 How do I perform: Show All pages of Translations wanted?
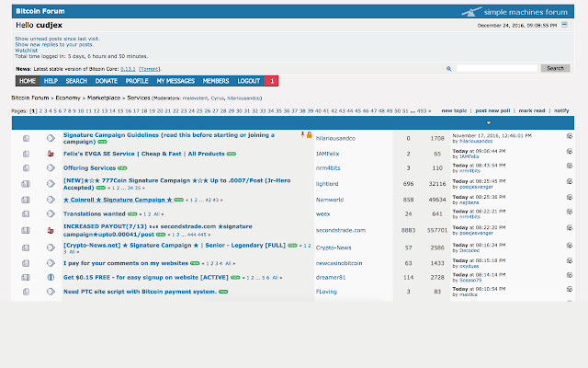(x=157, y=214)
